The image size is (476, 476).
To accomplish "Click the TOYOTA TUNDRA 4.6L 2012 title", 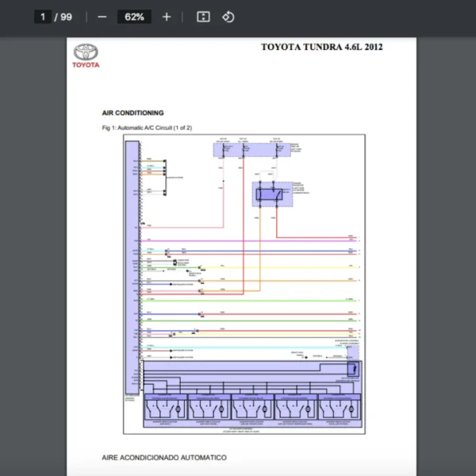I will tap(321, 47).
